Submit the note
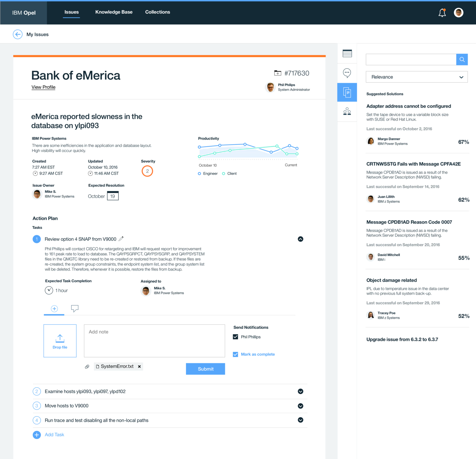Viewport: 476px width, 459px height. point(205,369)
